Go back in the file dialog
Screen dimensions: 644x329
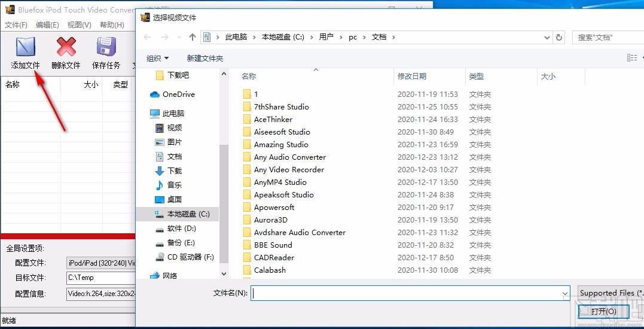point(147,37)
